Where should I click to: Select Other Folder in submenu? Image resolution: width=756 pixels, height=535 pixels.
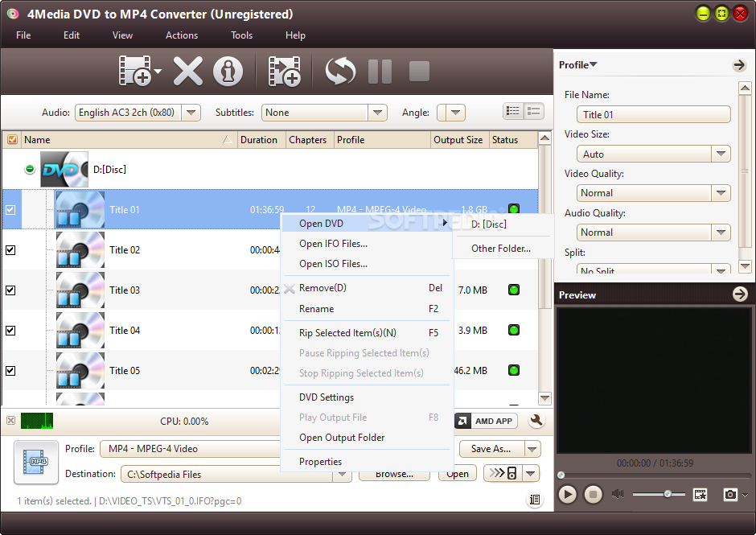point(503,249)
